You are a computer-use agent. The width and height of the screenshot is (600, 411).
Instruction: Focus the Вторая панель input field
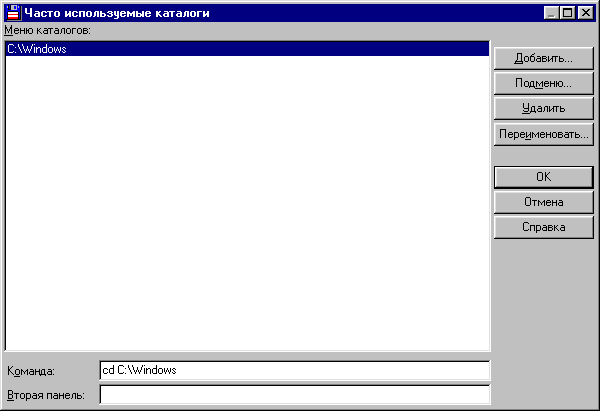point(295,395)
